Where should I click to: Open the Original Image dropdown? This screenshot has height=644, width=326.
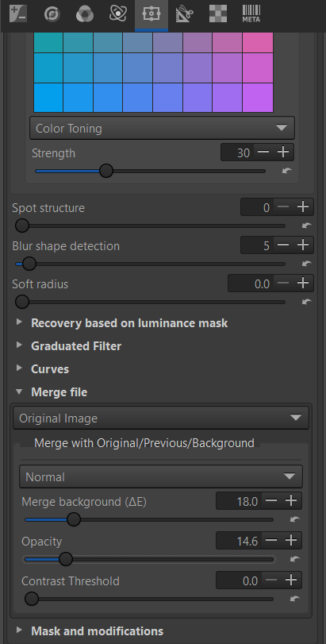pos(161,418)
